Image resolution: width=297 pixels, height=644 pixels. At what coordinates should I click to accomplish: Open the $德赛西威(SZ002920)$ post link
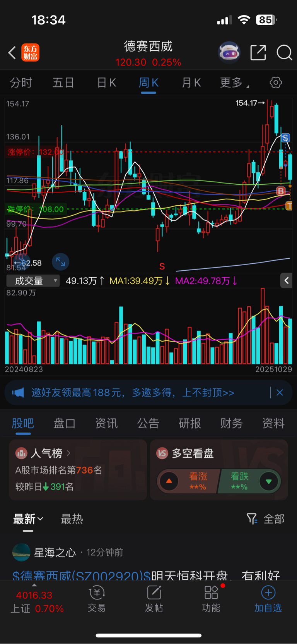pos(82,575)
